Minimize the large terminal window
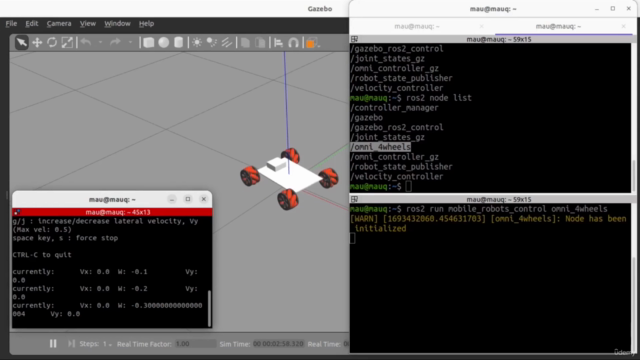Image resolution: width=640 pixels, height=360 pixels. (x=597, y=9)
